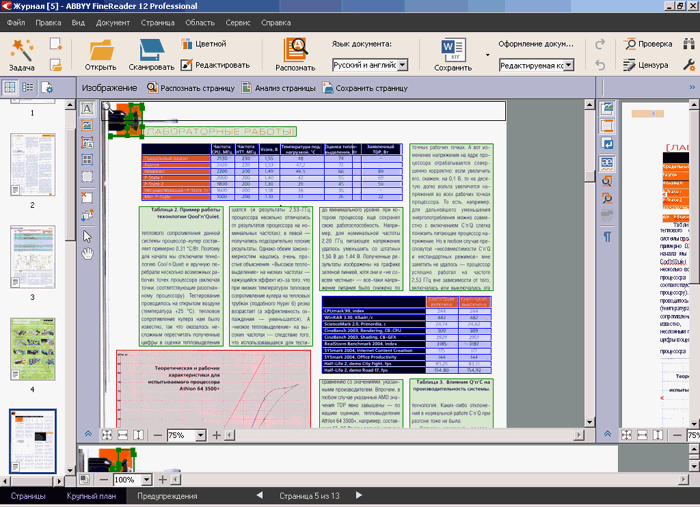
Task: Fit image to width icon
Action: (x=123, y=435)
